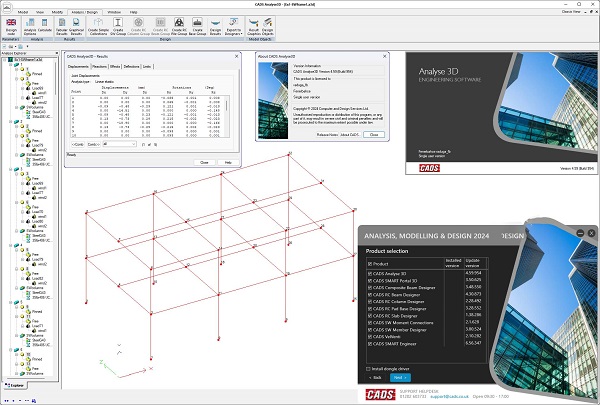Switch to Effects tab in Results dialog
Screen dimensions: 600x405
pyautogui.click(x=115, y=67)
